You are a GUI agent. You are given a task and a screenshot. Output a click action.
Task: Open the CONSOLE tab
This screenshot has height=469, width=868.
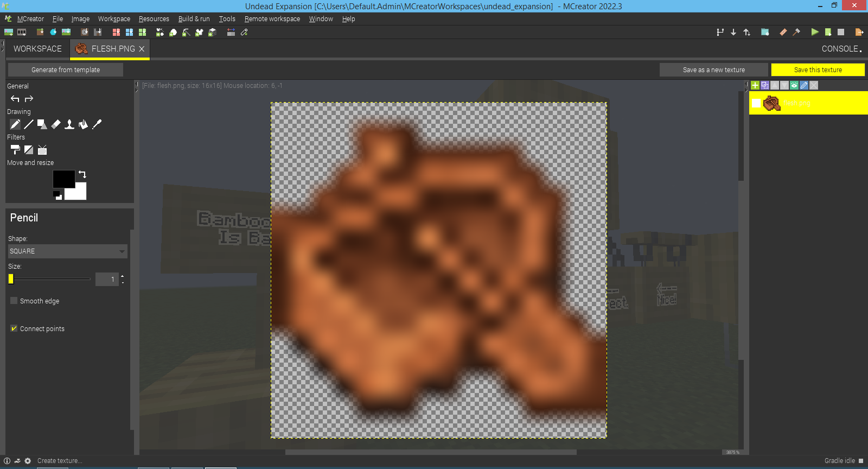841,49
